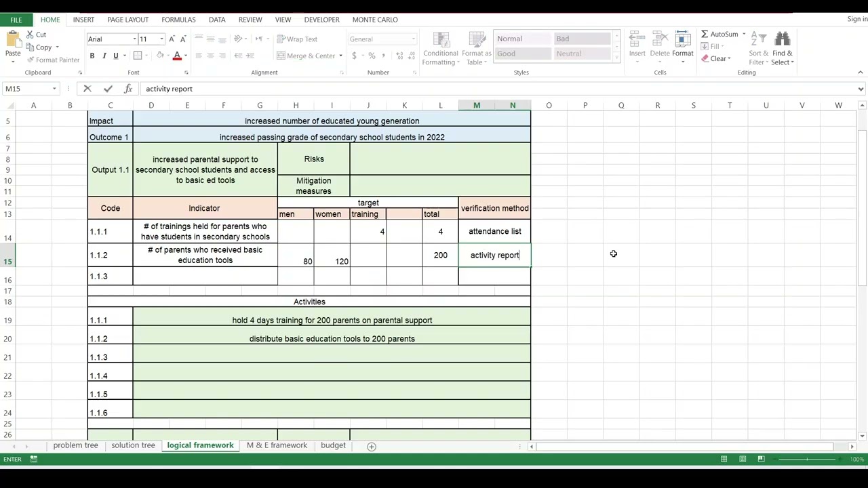This screenshot has height=488, width=868.
Task: Switch to Page Layout view icon
Action: [743, 459]
